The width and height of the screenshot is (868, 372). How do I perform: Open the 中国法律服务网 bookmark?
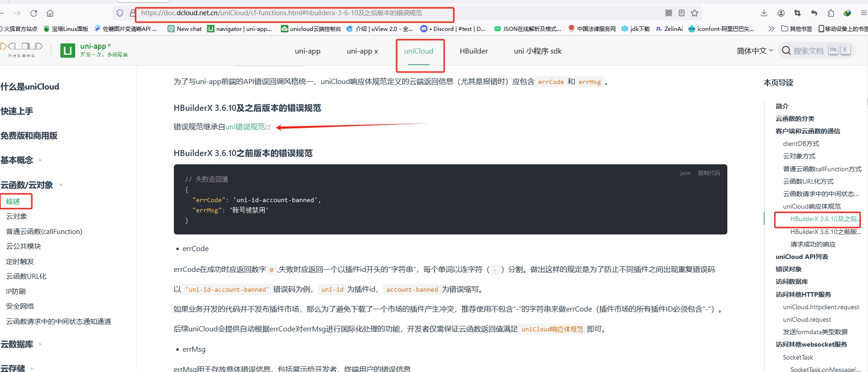point(592,29)
